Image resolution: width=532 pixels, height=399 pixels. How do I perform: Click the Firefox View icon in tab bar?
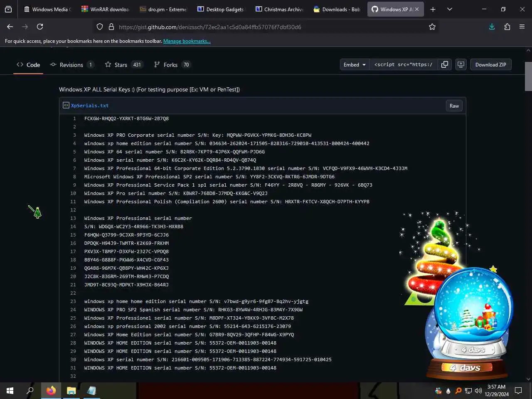(x=8, y=9)
